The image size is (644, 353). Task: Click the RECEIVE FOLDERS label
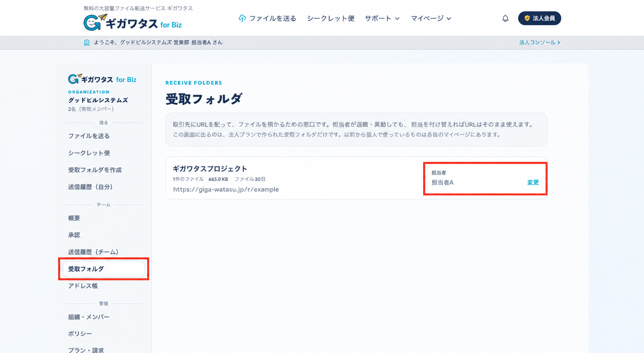194,83
